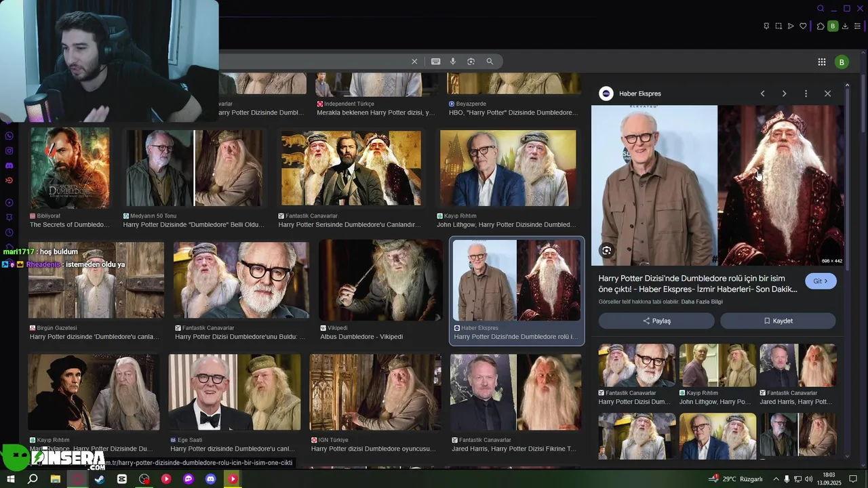The width and height of the screenshot is (868, 488).
Task: Open the Jared Harris Fantastik Canavarlar result in main grid
Action: click(x=515, y=392)
